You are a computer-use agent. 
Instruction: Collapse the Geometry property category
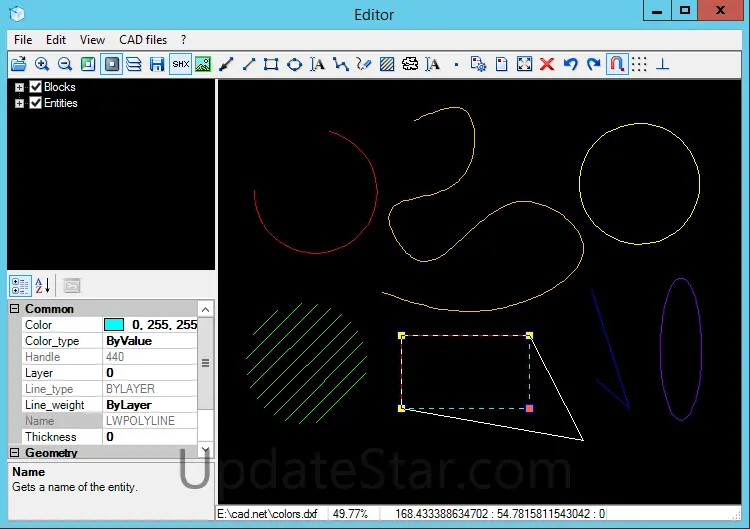(15, 452)
